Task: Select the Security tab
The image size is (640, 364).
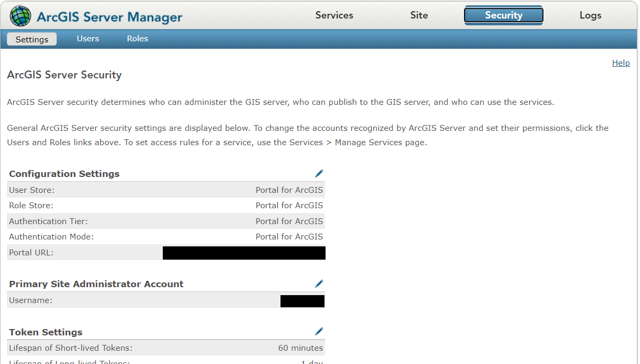Action: coord(503,15)
